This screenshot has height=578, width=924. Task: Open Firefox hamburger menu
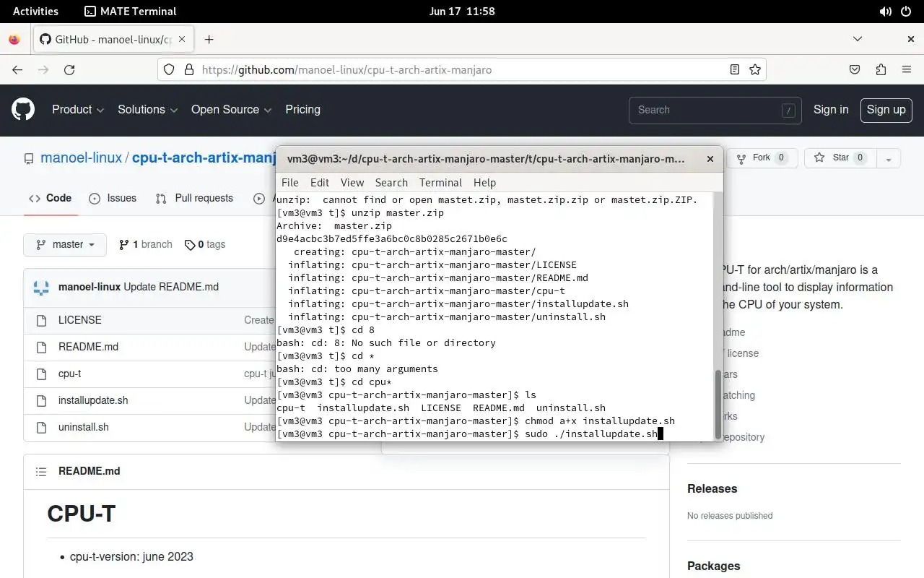click(907, 70)
